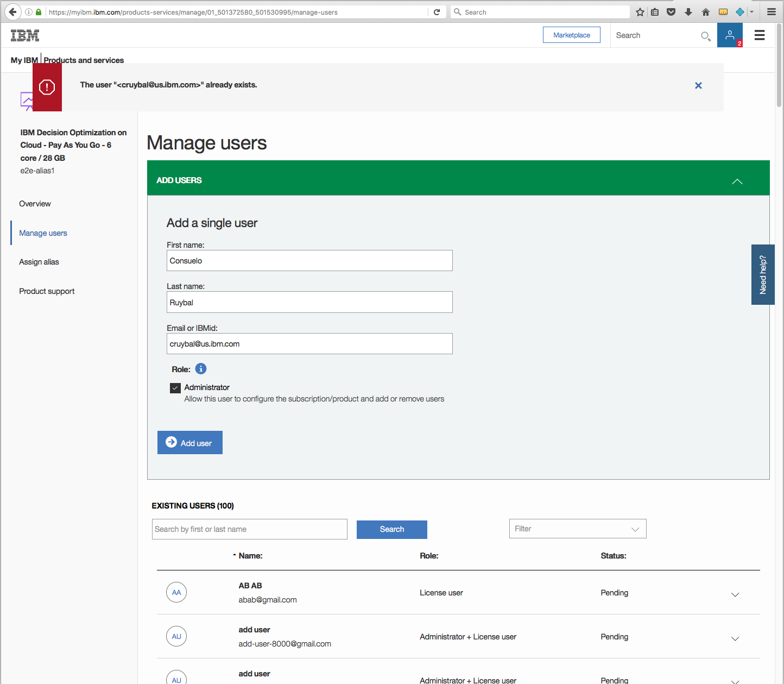This screenshot has height=684, width=784.
Task: Click the IBM logo
Action: tap(25, 35)
